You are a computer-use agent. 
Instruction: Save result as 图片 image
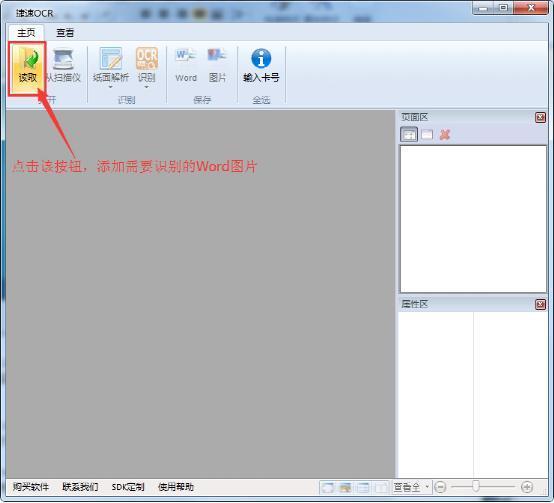[217, 66]
